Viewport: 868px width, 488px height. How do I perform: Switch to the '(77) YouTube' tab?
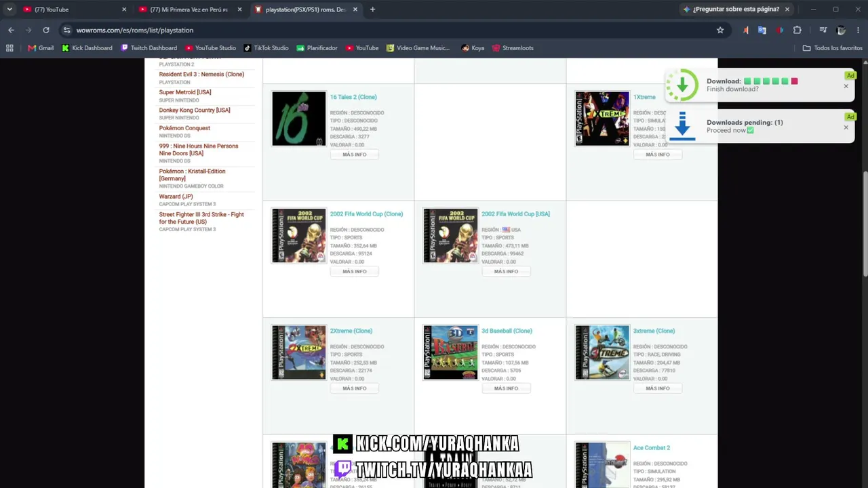click(x=75, y=9)
